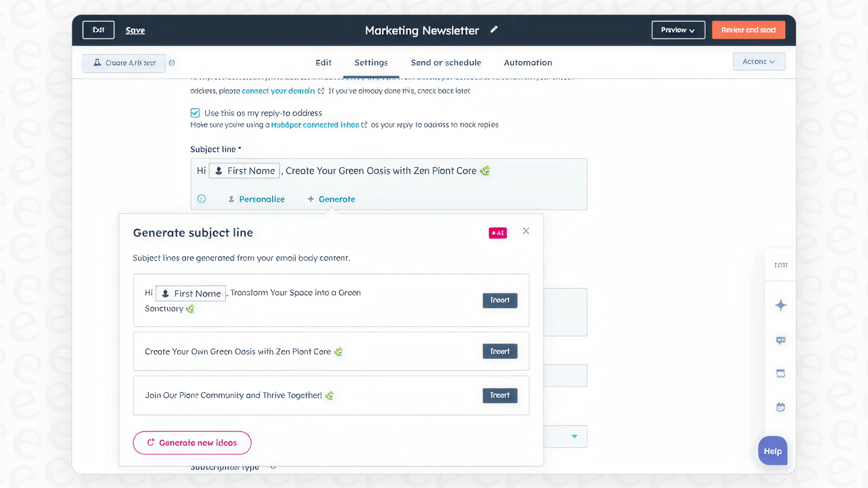Click the pencil icon to rename Marketing Newsletter
Viewport: 868px width, 488px height.
click(x=494, y=29)
